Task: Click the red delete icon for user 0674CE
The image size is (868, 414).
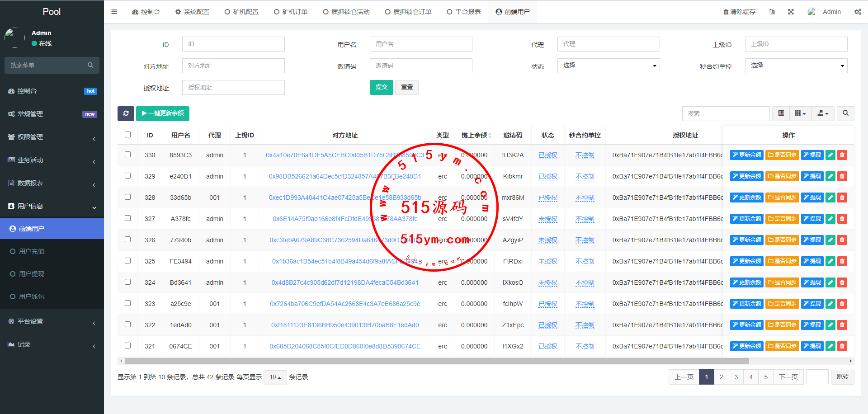Action: pos(842,346)
